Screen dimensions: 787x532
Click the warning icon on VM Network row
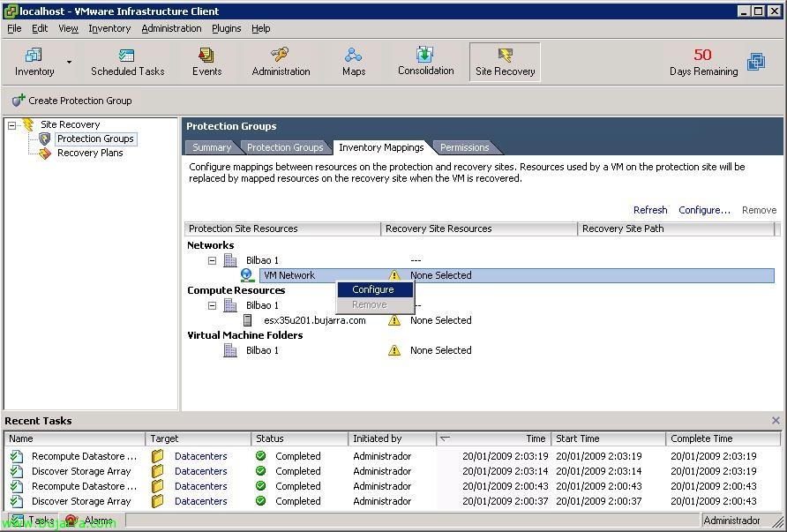pos(394,275)
